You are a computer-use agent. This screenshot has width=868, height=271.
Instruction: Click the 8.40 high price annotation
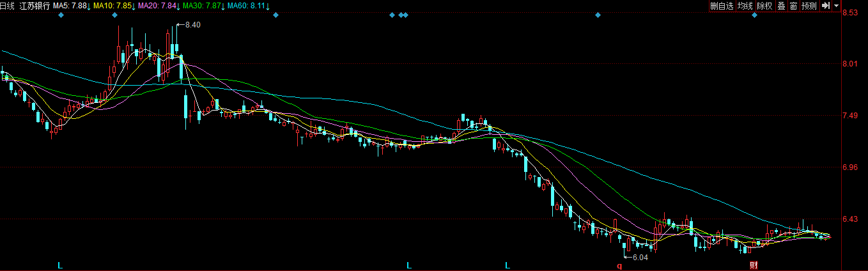pyautogui.click(x=192, y=24)
